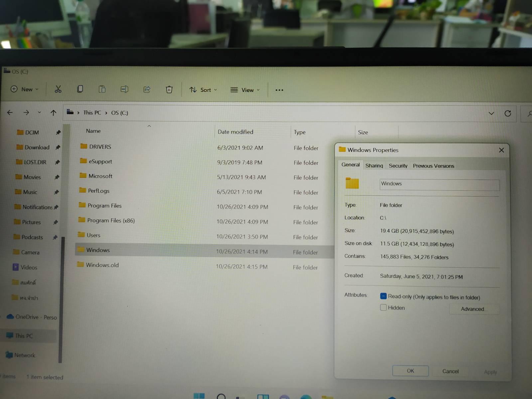This screenshot has width=532, height=399.
Task: Click the large folder icon in Properties dialog
Action: pyautogui.click(x=352, y=183)
